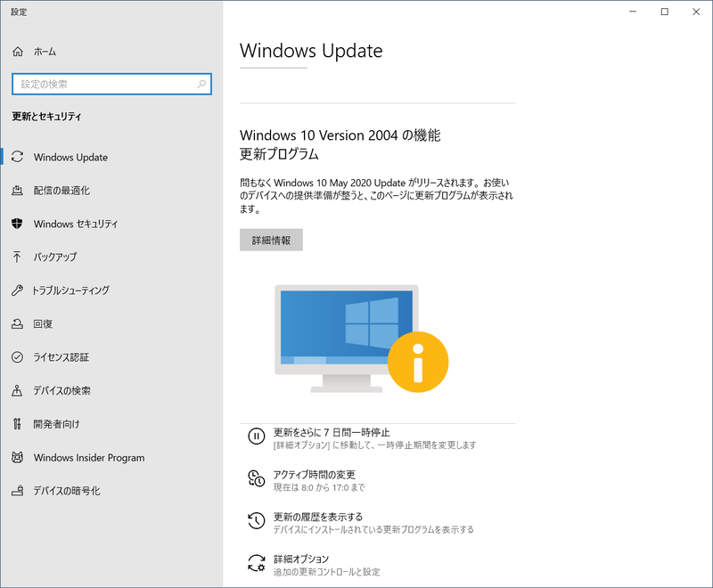Viewport: 713px width, 588px height.
Task: Click the For developers (開発者向け) tools icon
Action: [x=17, y=424]
